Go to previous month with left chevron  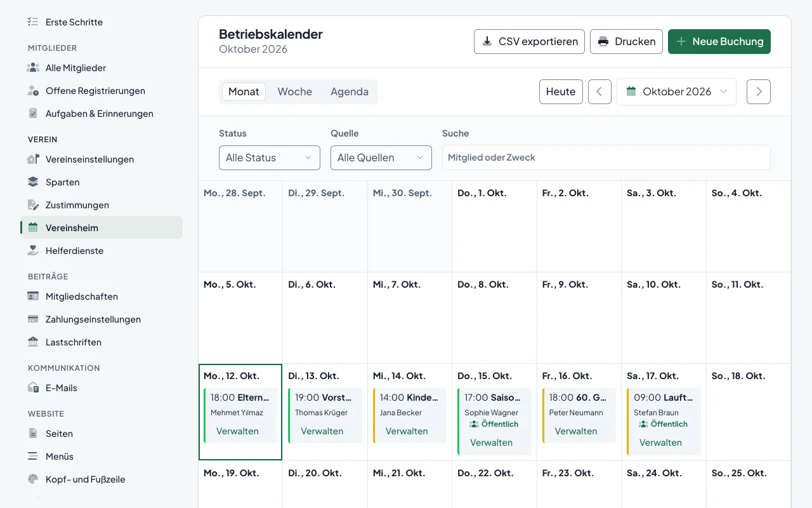599,91
